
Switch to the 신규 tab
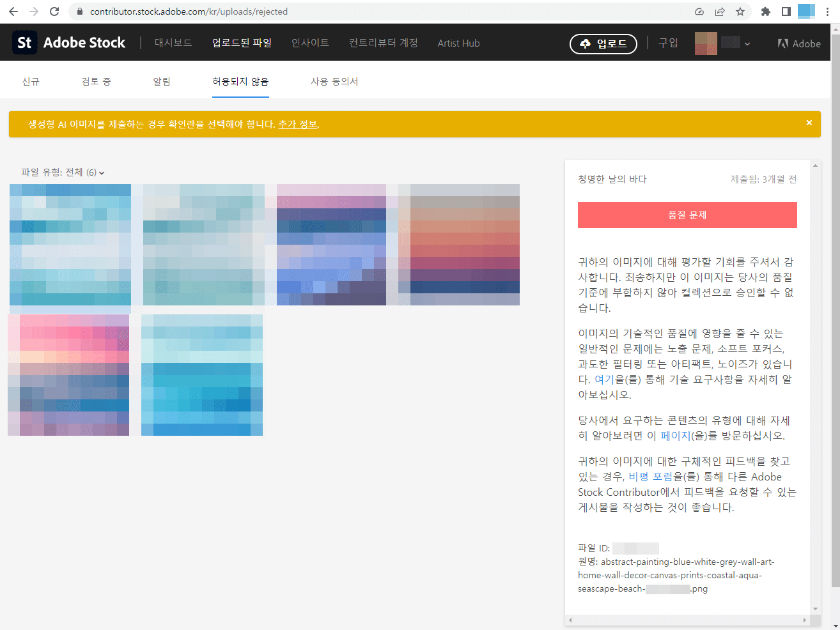tap(31, 81)
